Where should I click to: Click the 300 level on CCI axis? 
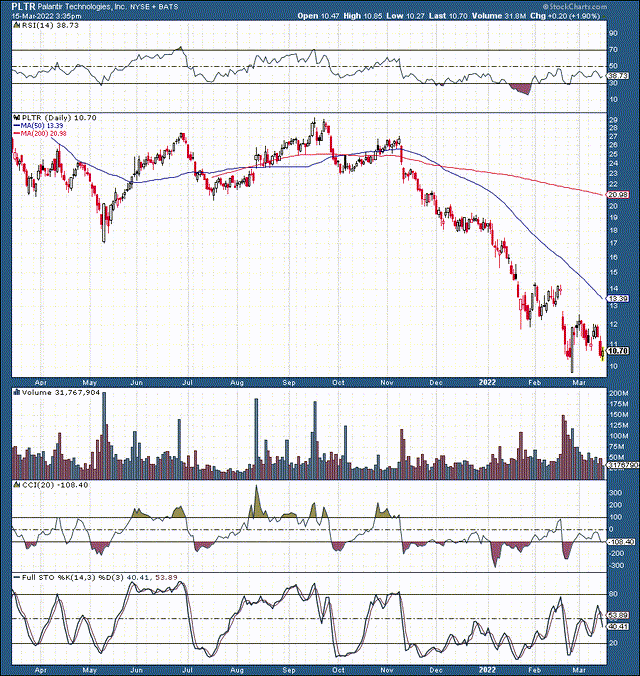point(615,493)
